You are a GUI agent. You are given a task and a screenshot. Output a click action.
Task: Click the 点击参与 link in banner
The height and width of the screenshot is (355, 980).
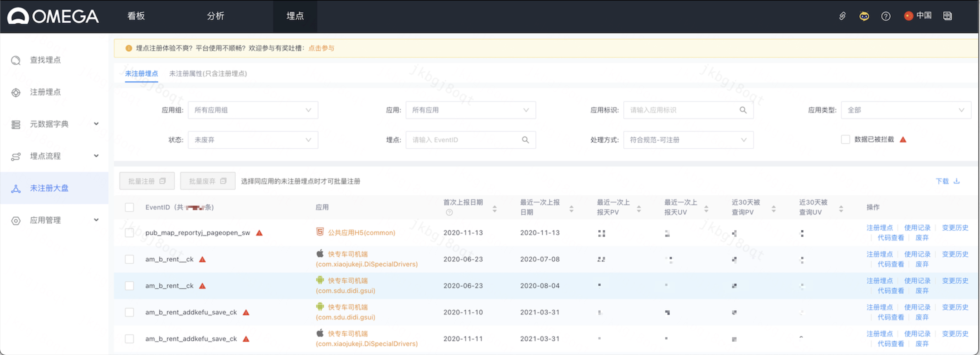point(321,48)
